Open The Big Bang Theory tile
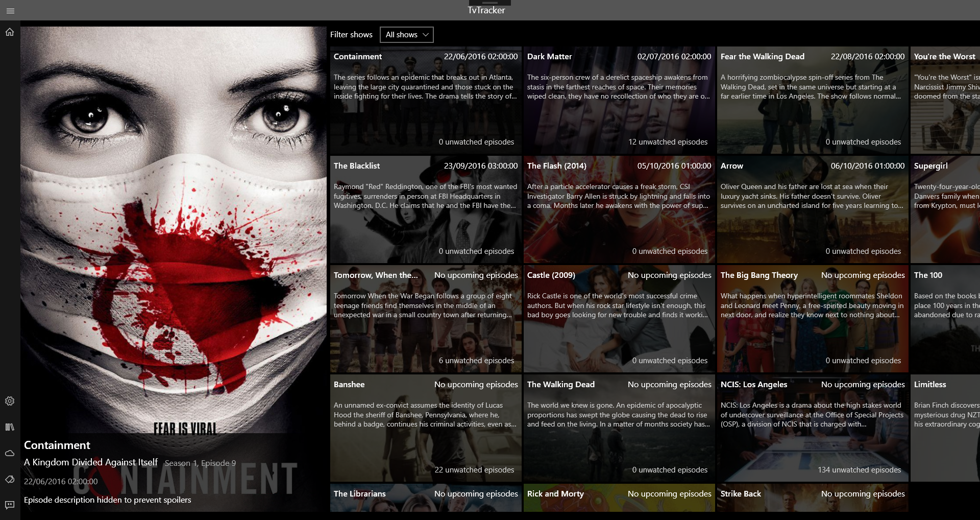The height and width of the screenshot is (520, 980). (x=813, y=319)
